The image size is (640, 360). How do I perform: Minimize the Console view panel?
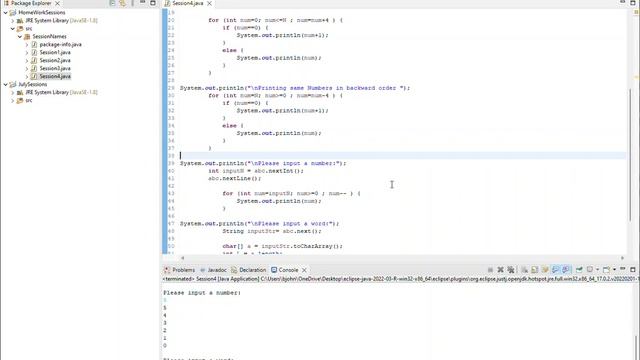[x=622, y=269]
